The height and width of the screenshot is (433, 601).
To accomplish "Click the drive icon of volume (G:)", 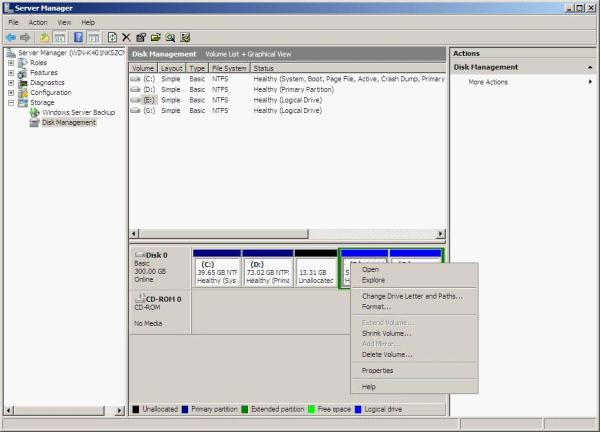I will coord(135,111).
